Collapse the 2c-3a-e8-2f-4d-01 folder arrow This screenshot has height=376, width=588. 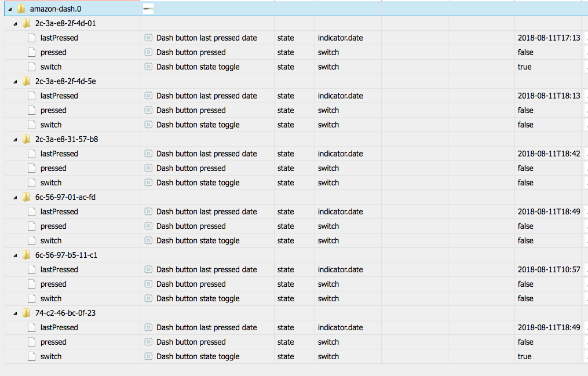(x=16, y=24)
